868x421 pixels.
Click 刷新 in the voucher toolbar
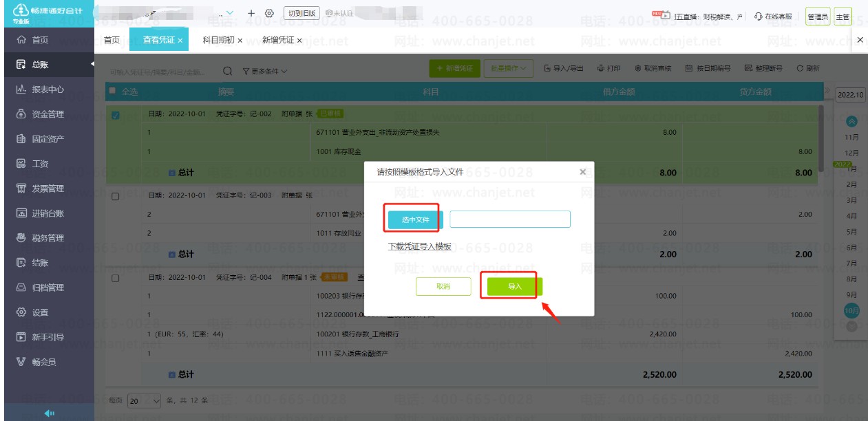point(808,69)
